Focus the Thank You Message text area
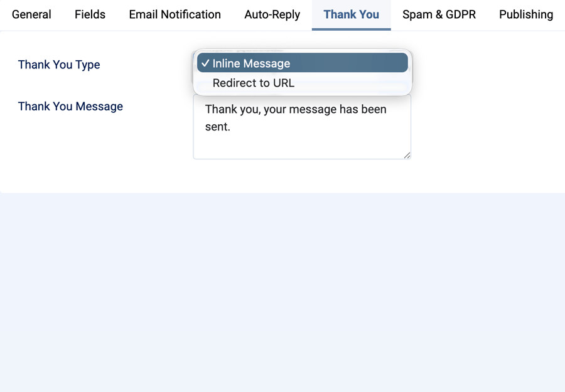 click(x=302, y=127)
